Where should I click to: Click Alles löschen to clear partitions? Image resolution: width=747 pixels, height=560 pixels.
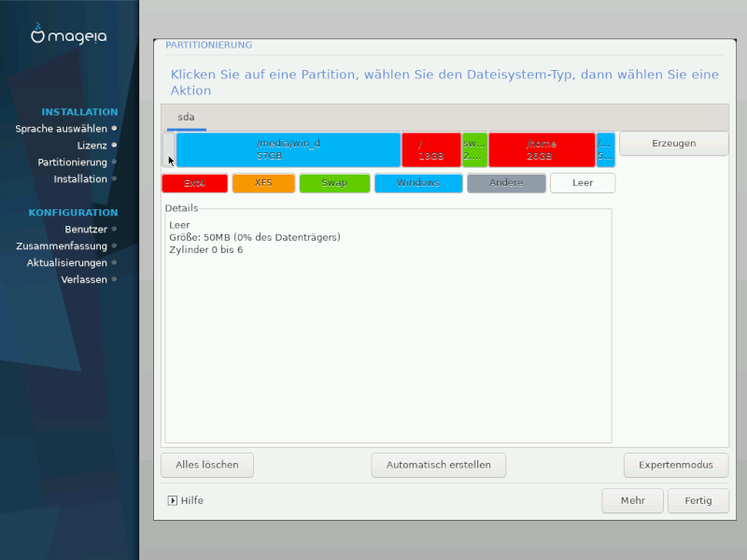[207, 465]
